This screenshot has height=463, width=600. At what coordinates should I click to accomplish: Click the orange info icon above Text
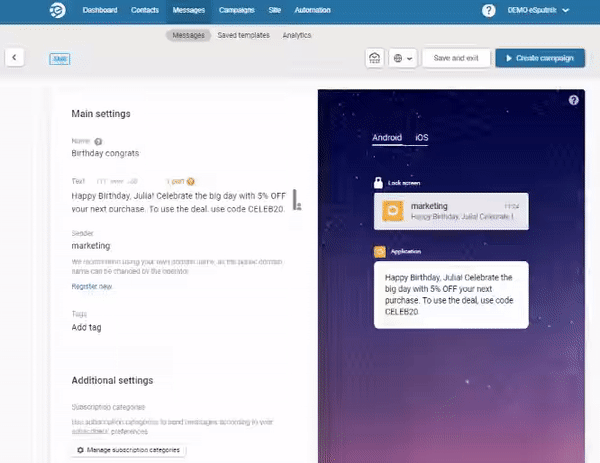[190, 181]
